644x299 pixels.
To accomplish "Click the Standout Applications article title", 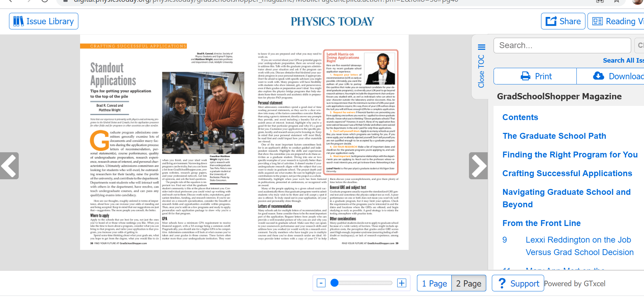I will [x=113, y=74].
